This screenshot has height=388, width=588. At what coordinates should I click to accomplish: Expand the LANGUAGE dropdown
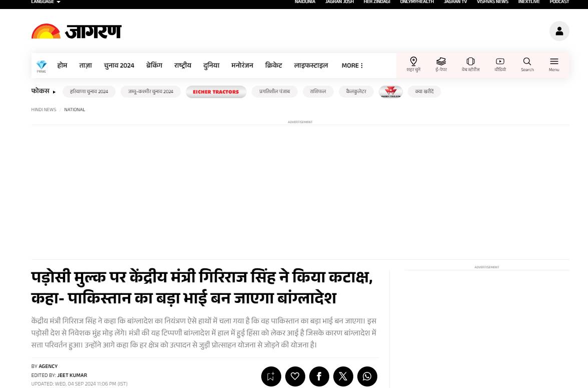(x=46, y=2)
